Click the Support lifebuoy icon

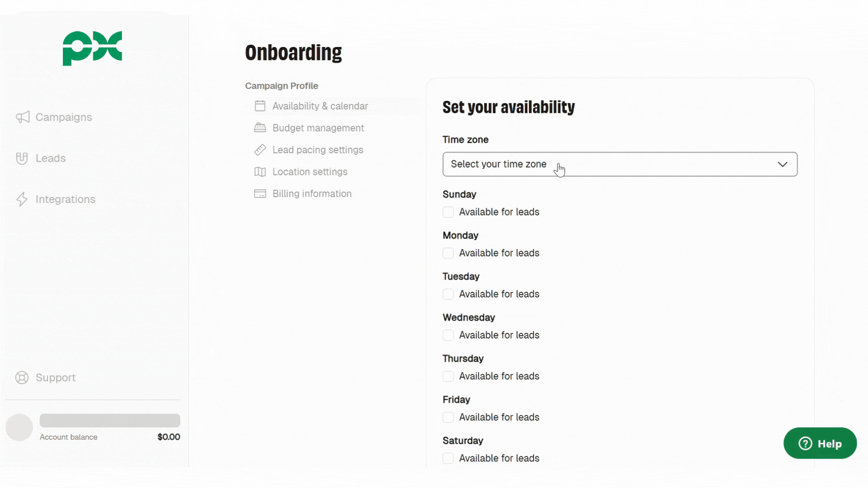(x=21, y=377)
